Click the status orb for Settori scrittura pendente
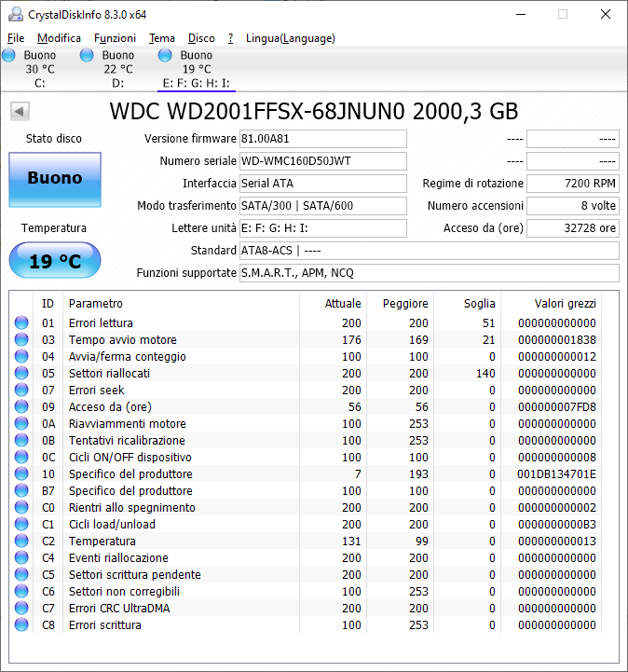 21,574
